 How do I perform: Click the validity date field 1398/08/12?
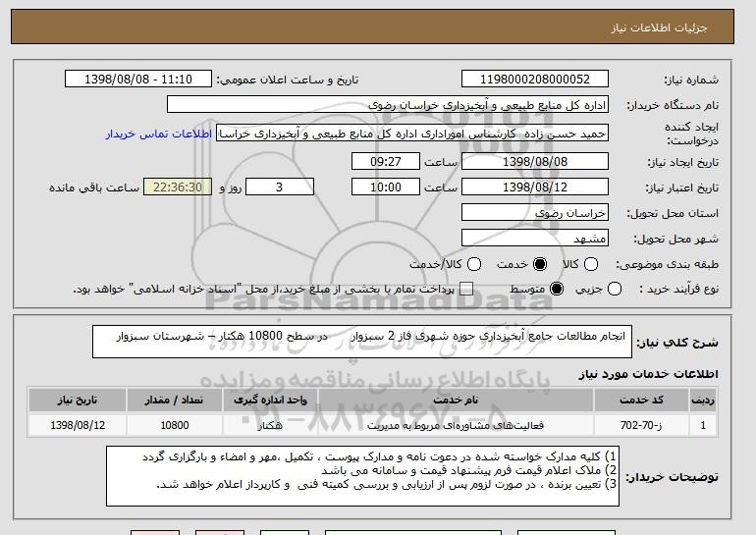[535, 187]
